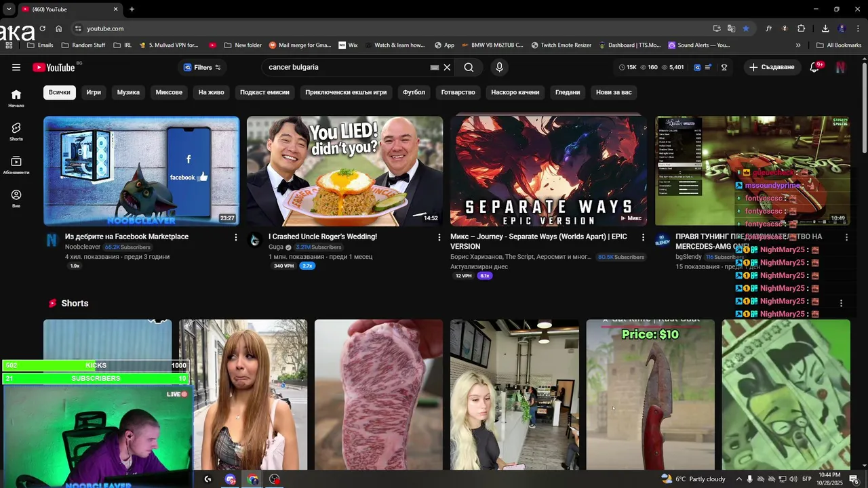Select the Подкаст емисии filter chip
The image size is (868, 488).
pyautogui.click(x=264, y=92)
